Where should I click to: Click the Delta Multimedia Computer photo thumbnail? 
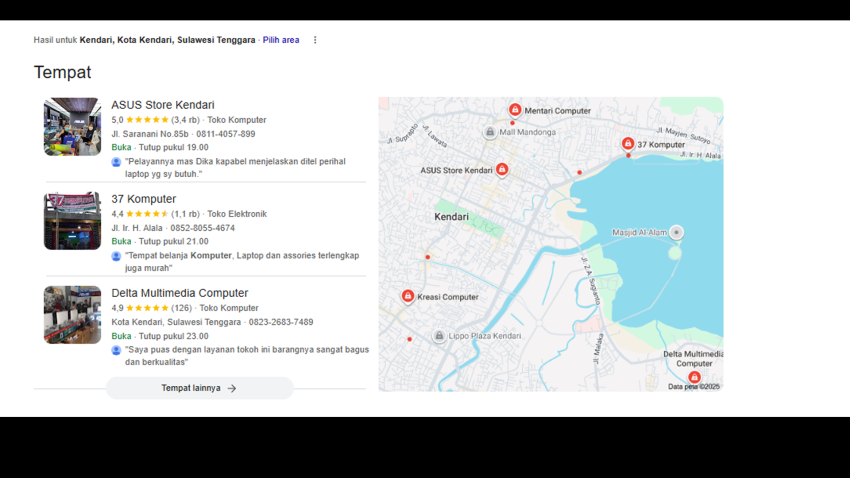point(72,315)
